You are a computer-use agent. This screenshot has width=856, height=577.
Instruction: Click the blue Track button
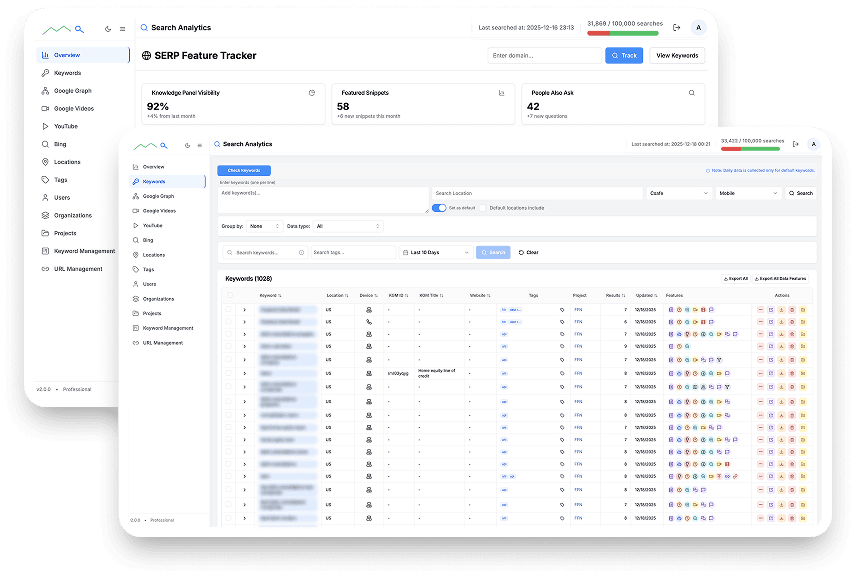pos(624,56)
